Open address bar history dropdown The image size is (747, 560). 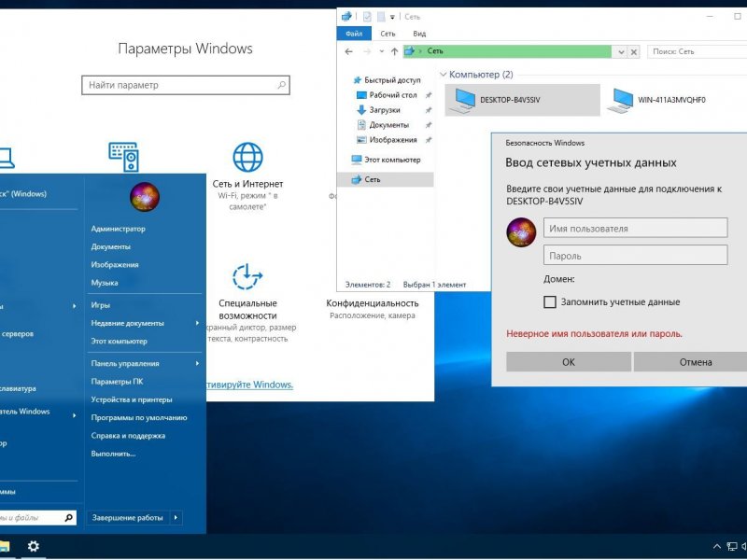tap(621, 52)
